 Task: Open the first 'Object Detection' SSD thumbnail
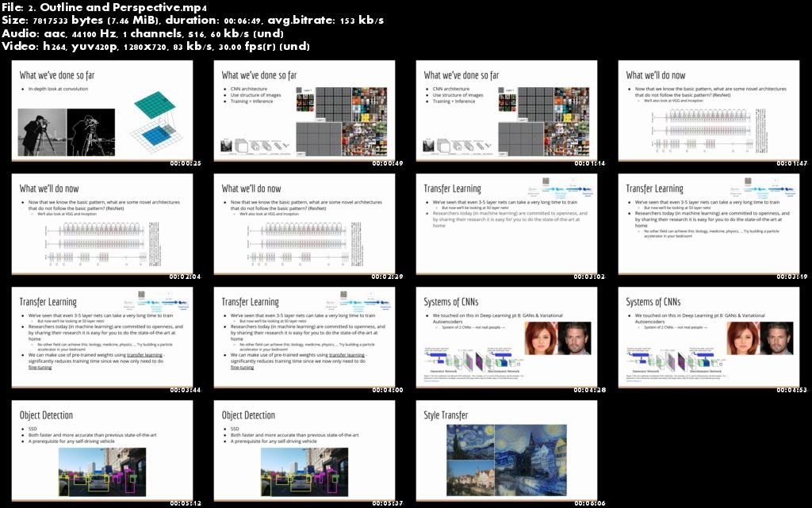103,449
